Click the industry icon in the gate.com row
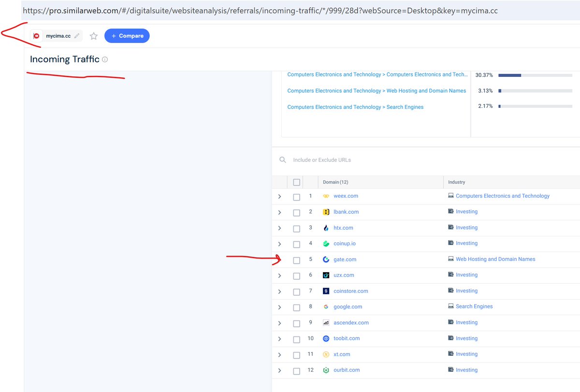 coord(451,259)
